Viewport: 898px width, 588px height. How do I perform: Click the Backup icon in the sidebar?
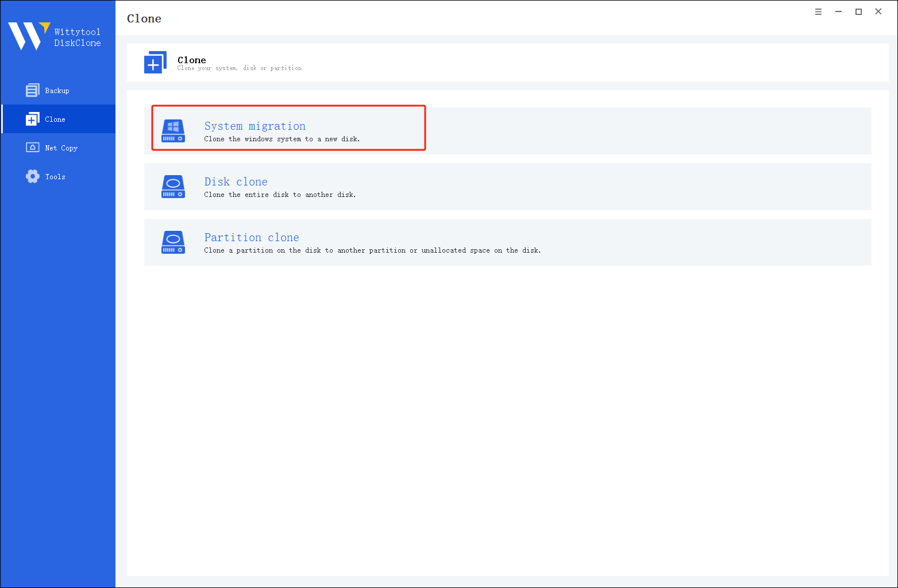[x=33, y=90]
